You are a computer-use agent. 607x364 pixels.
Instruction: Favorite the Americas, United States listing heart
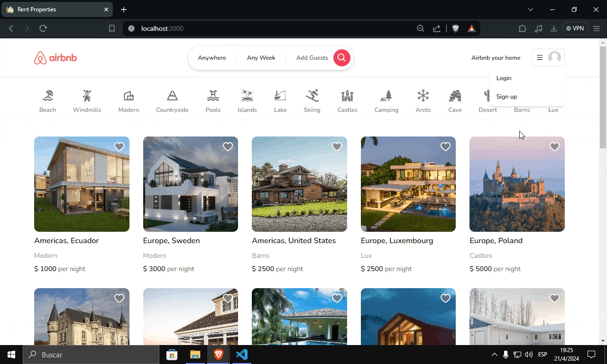coord(337,146)
